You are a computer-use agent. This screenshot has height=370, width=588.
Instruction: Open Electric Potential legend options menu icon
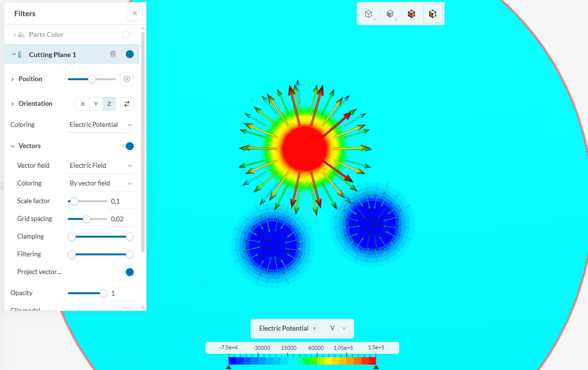(315, 328)
